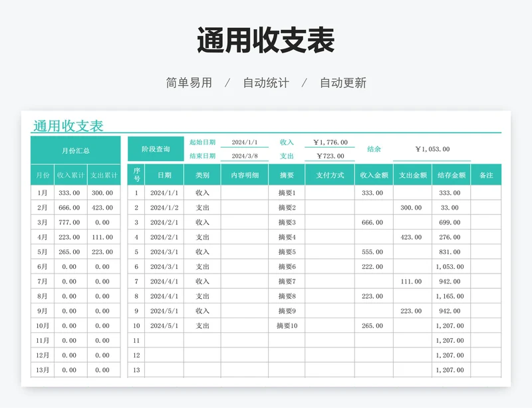Click the 内容明细 column header

245,175
